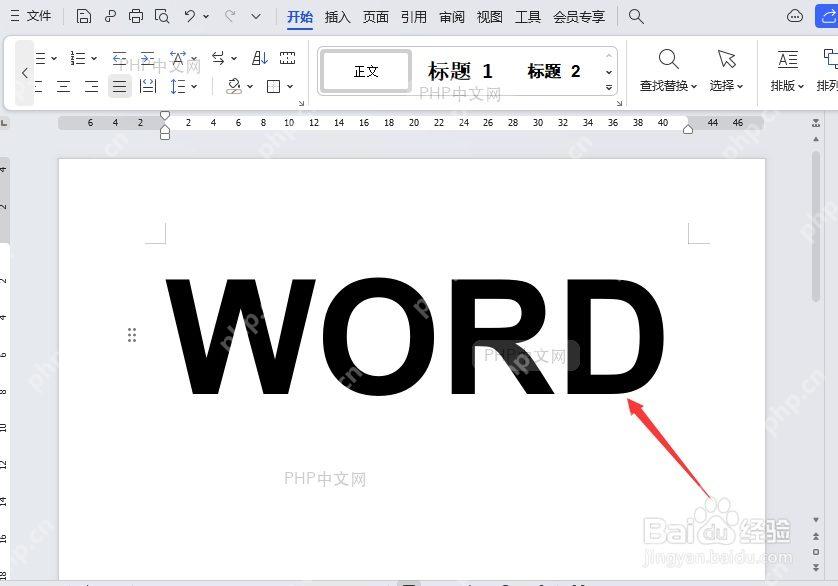Click the paragraph shading paint bucket icon
838x586 pixels.
click(x=234, y=86)
